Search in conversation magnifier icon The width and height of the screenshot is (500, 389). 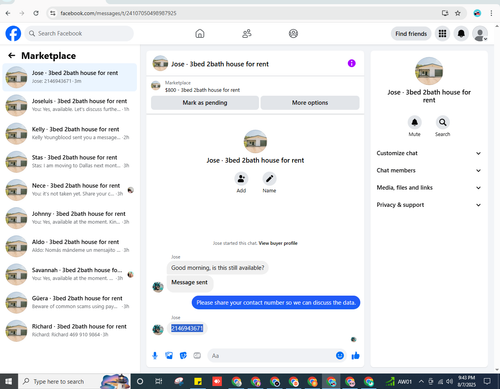point(443,122)
